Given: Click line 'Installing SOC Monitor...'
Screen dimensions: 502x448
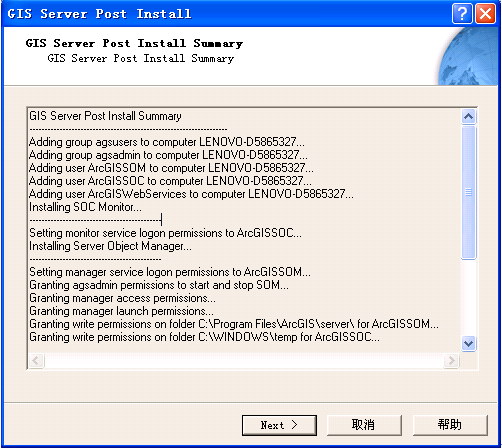Looking at the screenshot, I should (85, 207).
